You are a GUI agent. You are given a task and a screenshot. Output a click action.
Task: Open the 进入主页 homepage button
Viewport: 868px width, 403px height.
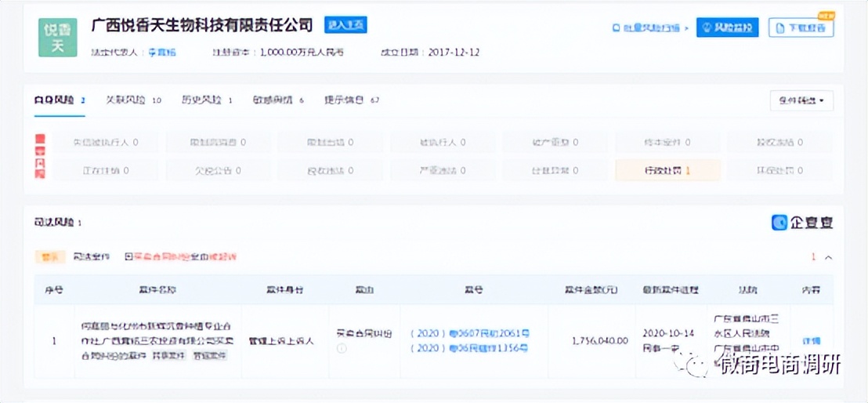coord(346,26)
